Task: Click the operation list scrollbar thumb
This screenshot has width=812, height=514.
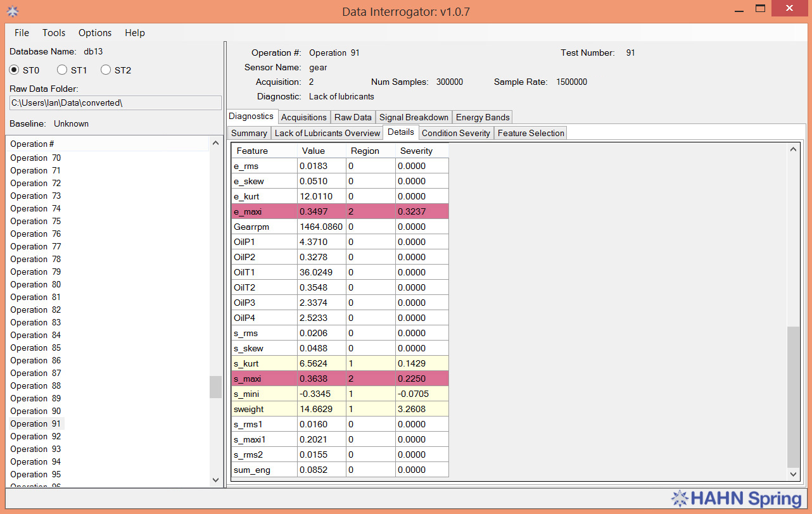Action: pos(215,387)
